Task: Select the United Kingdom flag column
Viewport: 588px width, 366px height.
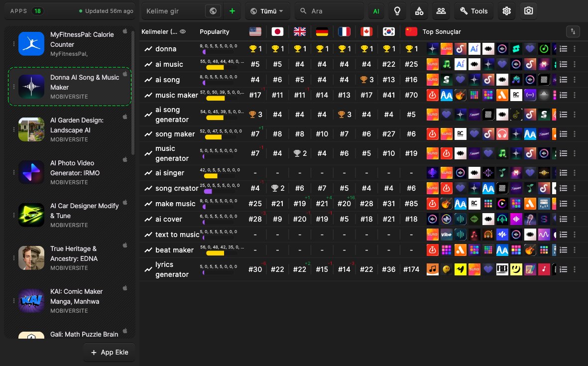Action: [x=300, y=31]
